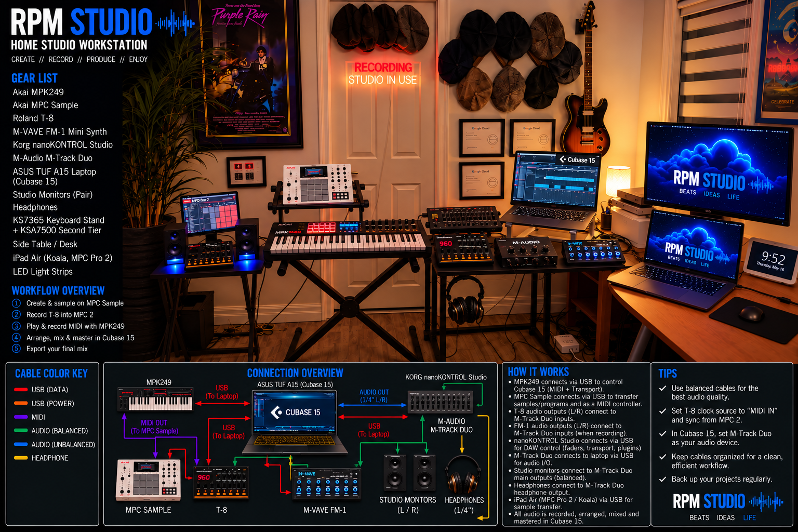Click 'Akai MPK249' in the gear list
Screen dimensions: 798x532
coord(38,92)
